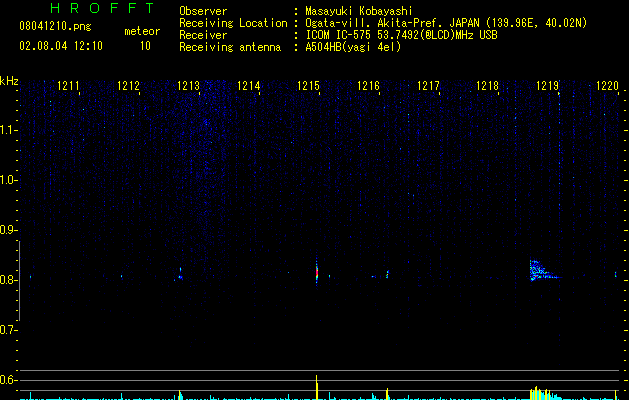Select the file name 08041210.png
Screen dimensions: 629x400
(55, 27)
